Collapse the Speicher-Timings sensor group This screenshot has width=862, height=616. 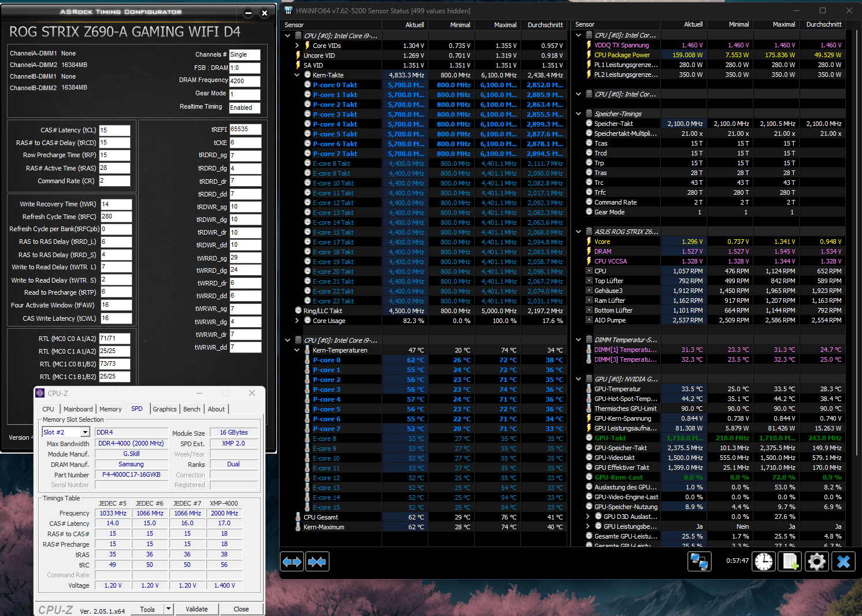[579, 113]
